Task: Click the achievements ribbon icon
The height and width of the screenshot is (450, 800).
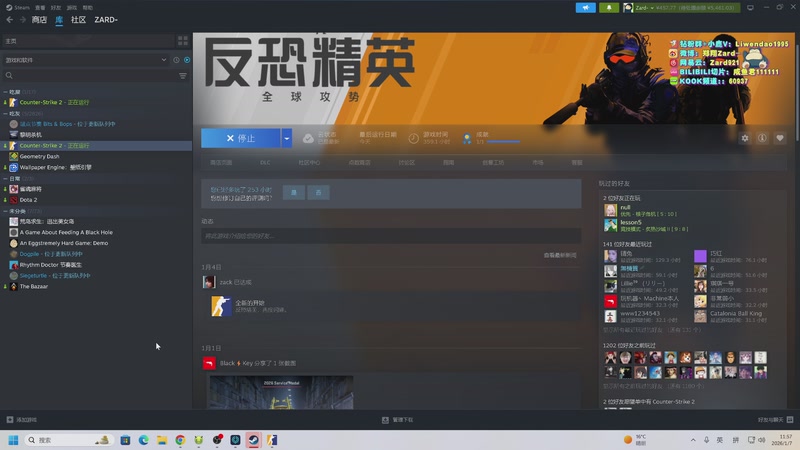Action: pos(467,138)
